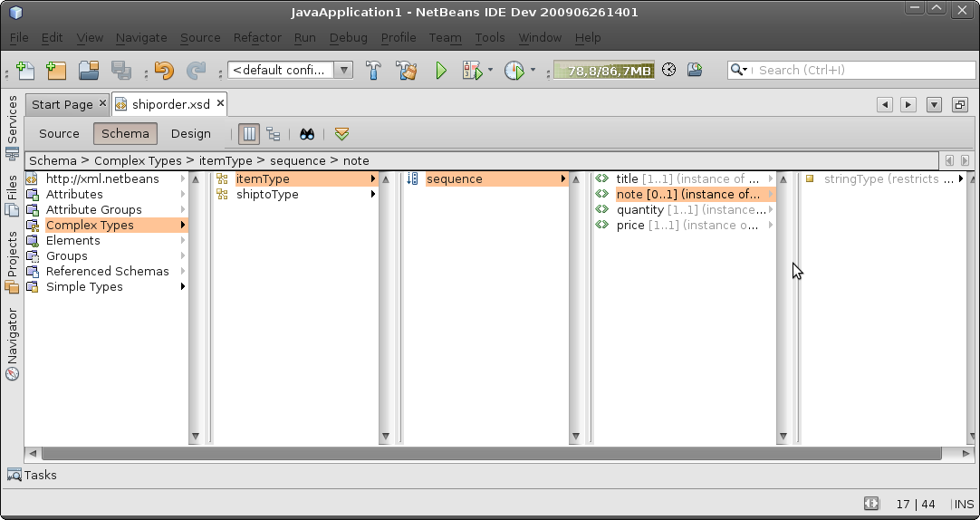980x520 pixels.
Task: Click the INS insert mode indicator
Action: point(964,504)
